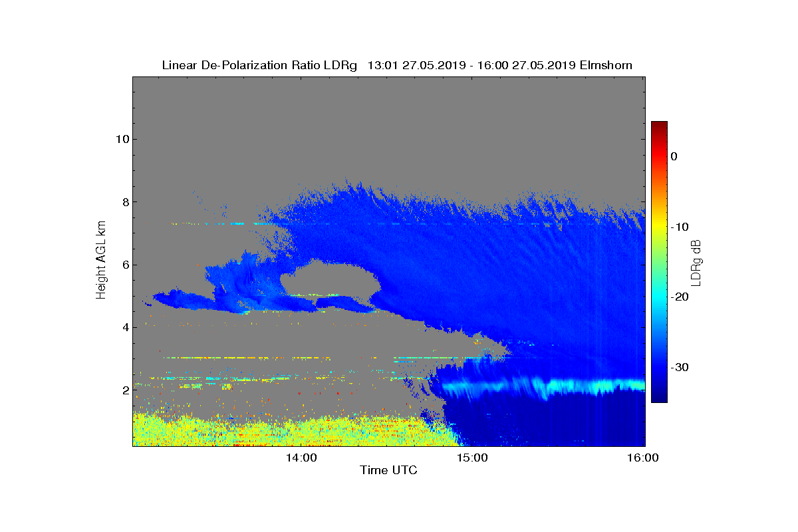
Task: Click the colorbar tick label 0
Action: click(674, 156)
